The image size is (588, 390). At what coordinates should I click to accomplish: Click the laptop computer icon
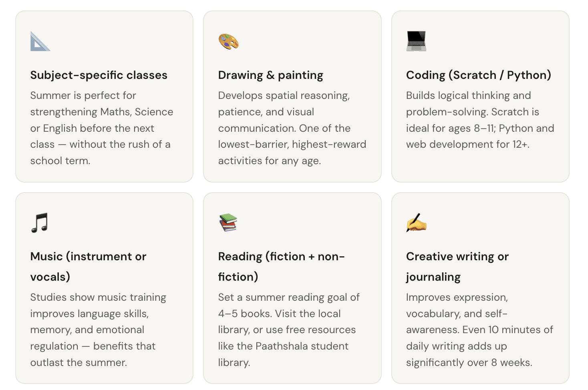pyautogui.click(x=416, y=41)
